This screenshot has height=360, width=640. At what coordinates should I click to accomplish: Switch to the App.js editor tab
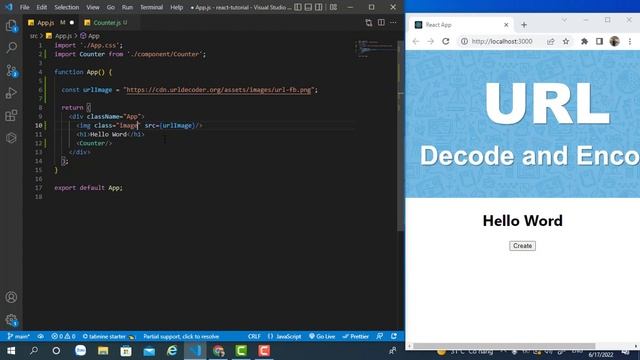pyautogui.click(x=51, y=23)
